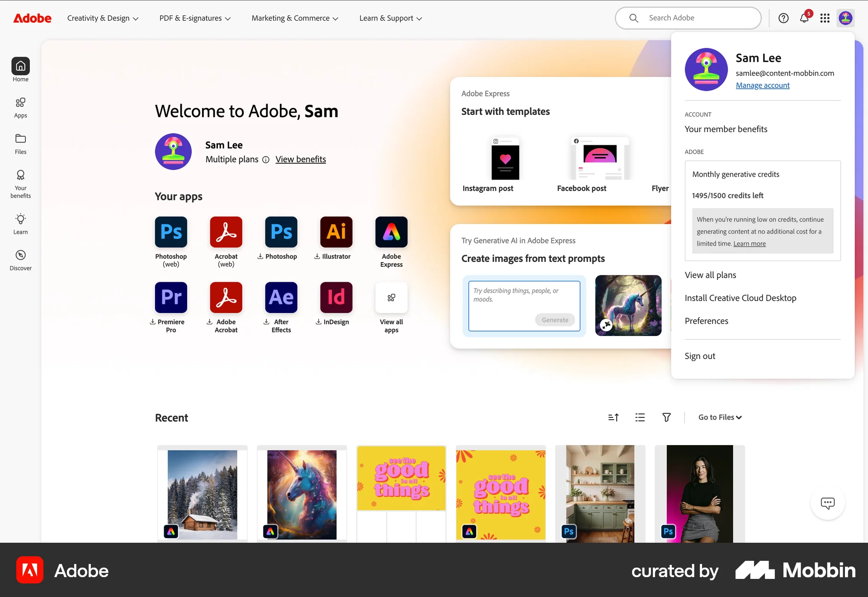This screenshot has width=868, height=597.
Task: Select After Effects from Your apps
Action: click(281, 297)
